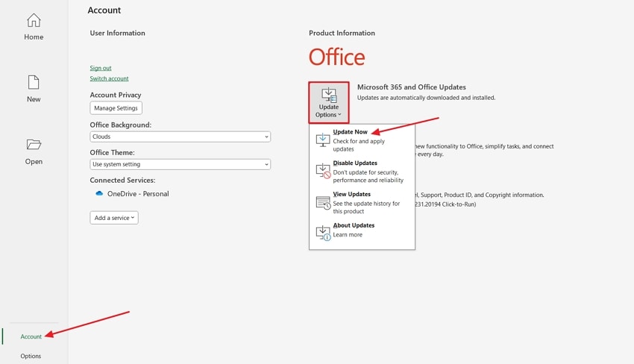Go to Home in the sidebar
The height and width of the screenshot is (364, 634).
tap(34, 27)
